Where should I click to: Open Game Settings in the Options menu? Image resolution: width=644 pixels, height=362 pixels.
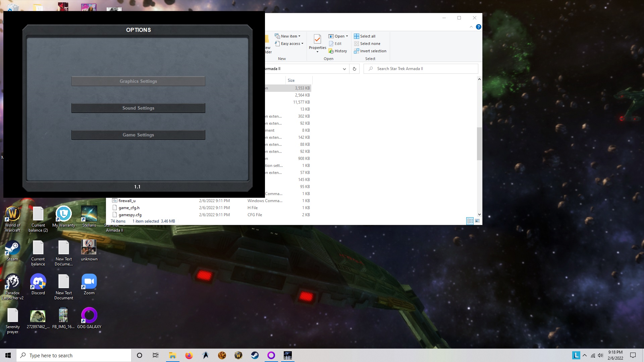tap(138, 135)
